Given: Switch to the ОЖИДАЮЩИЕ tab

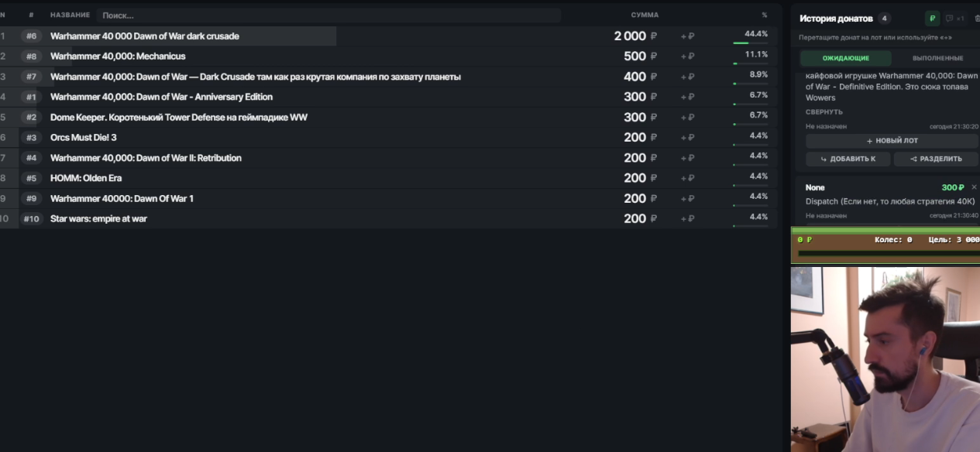Looking at the screenshot, I should (846, 58).
